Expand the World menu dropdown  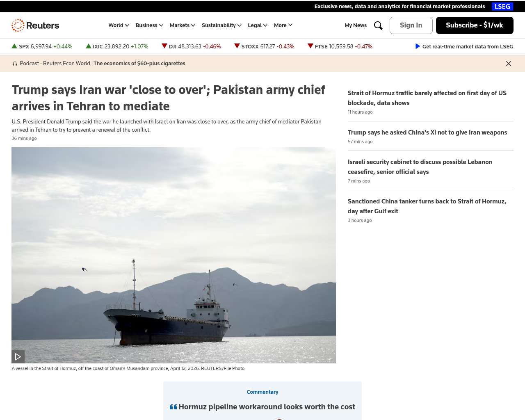(x=119, y=25)
